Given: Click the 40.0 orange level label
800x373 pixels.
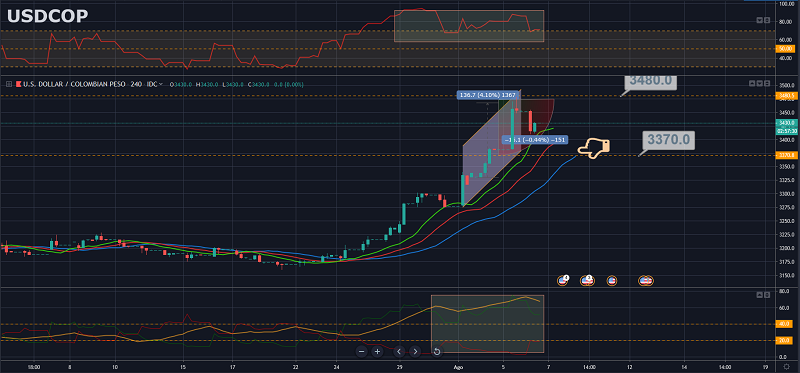Looking at the screenshot, I should pyautogui.click(x=783, y=324).
